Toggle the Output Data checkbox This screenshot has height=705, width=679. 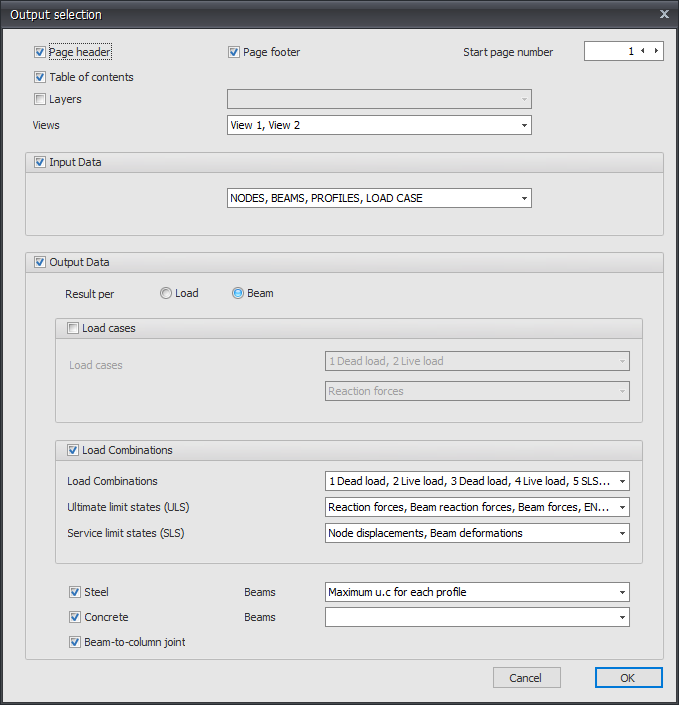(x=40, y=262)
